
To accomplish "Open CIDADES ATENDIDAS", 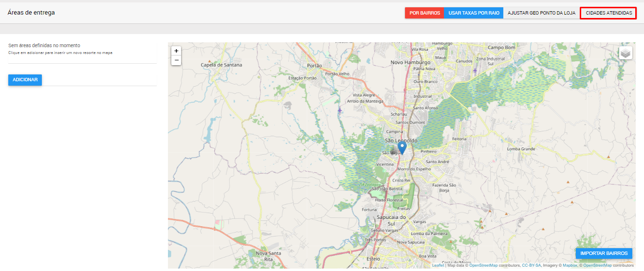I will click(x=608, y=13).
